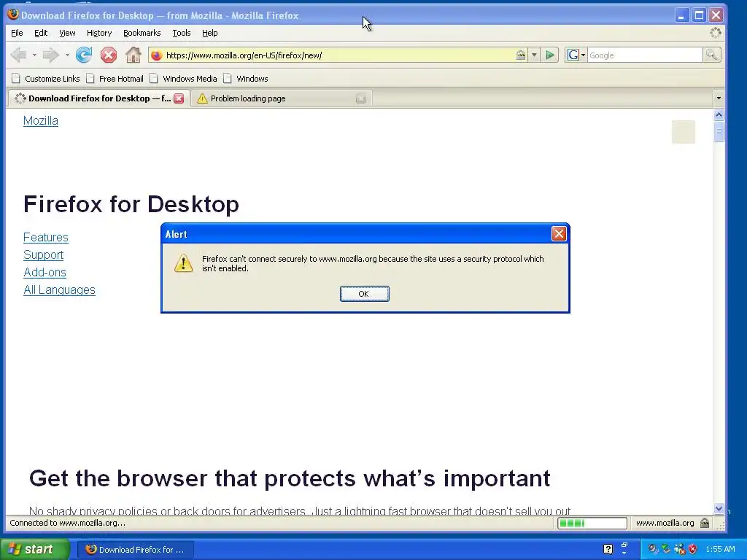Expand the address bar URL history dropdown
This screenshot has width=747, height=560.
[534, 55]
